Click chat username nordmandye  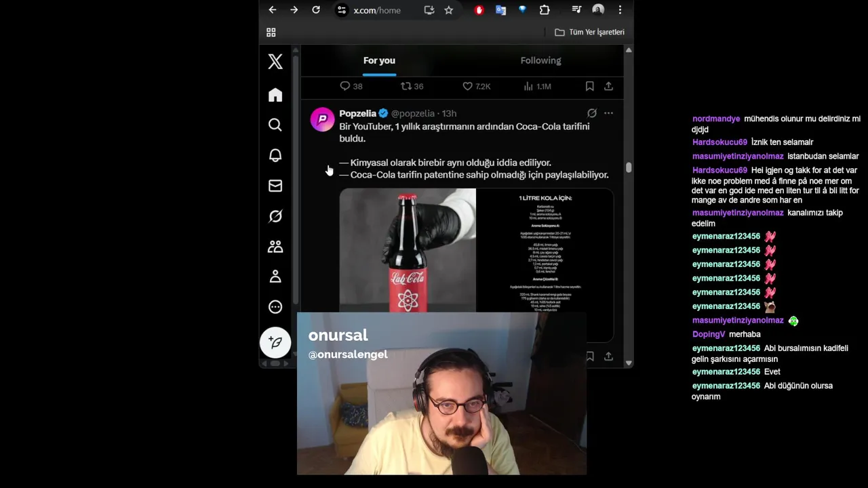click(716, 119)
